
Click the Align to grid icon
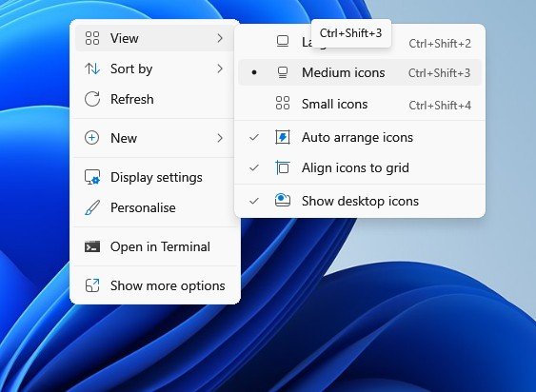(283, 167)
